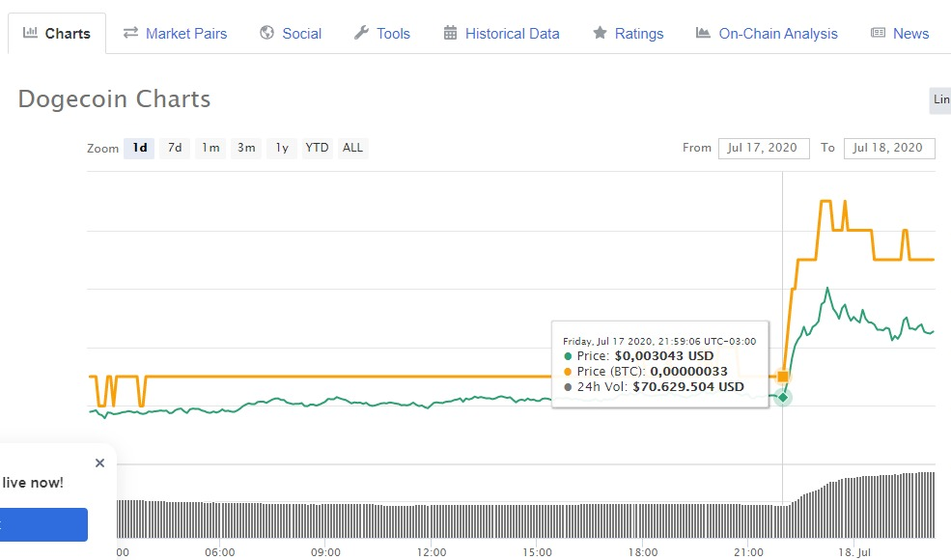Go to the Tools tab
The width and height of the screenshot is (951, 560).
click(382, 34)
